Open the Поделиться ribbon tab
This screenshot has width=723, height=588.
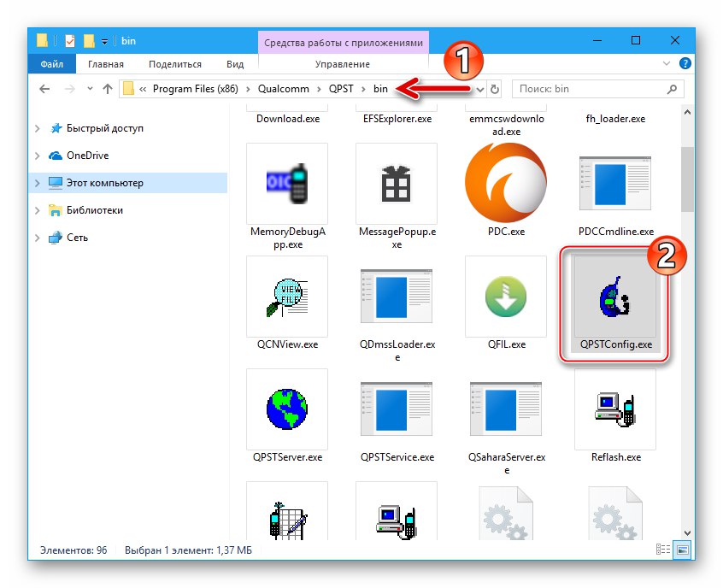[x=174, y=64]
